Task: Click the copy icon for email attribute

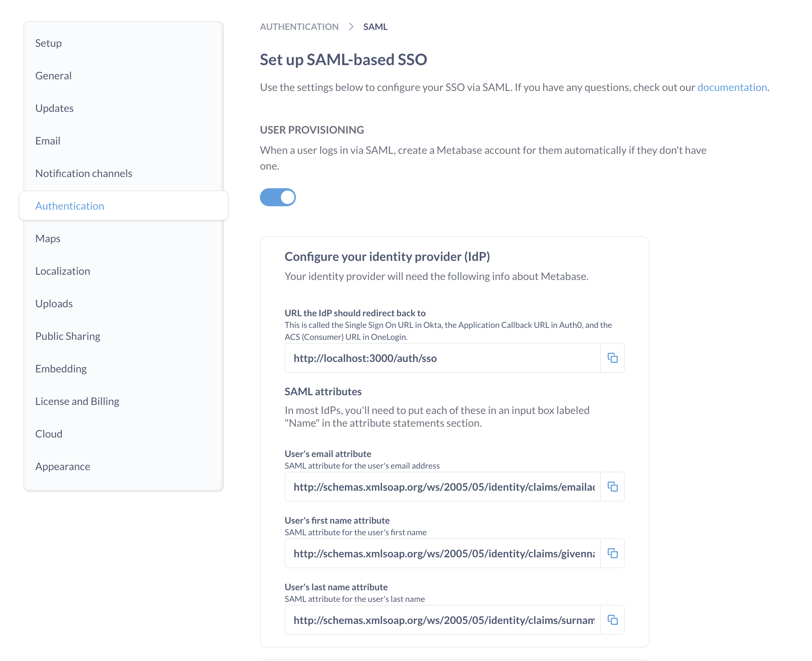Action: coord(612,487)
